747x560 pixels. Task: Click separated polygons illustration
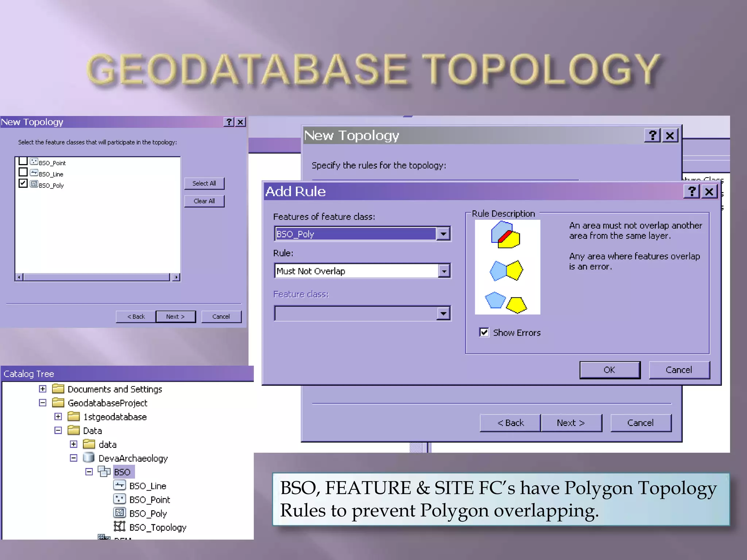(x=506, y=302)
